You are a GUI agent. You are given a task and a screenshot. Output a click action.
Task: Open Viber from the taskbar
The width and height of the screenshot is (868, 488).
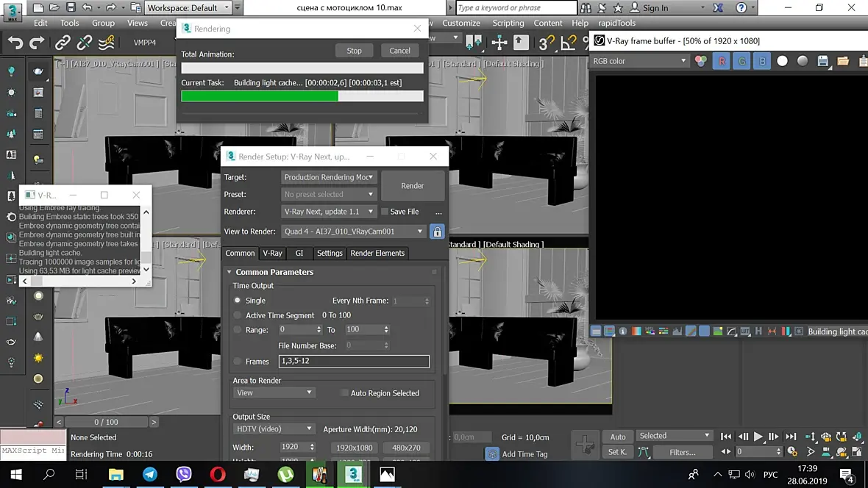[x=184, y=474]
